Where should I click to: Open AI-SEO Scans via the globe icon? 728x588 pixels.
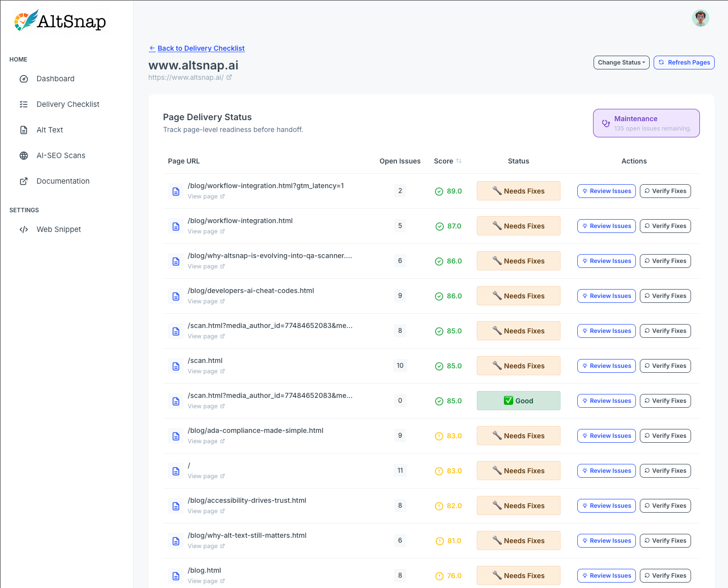pos(24,155)
